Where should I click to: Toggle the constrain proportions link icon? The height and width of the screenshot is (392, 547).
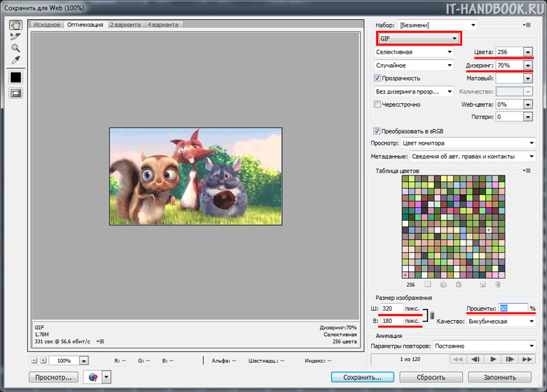[432, 316]
